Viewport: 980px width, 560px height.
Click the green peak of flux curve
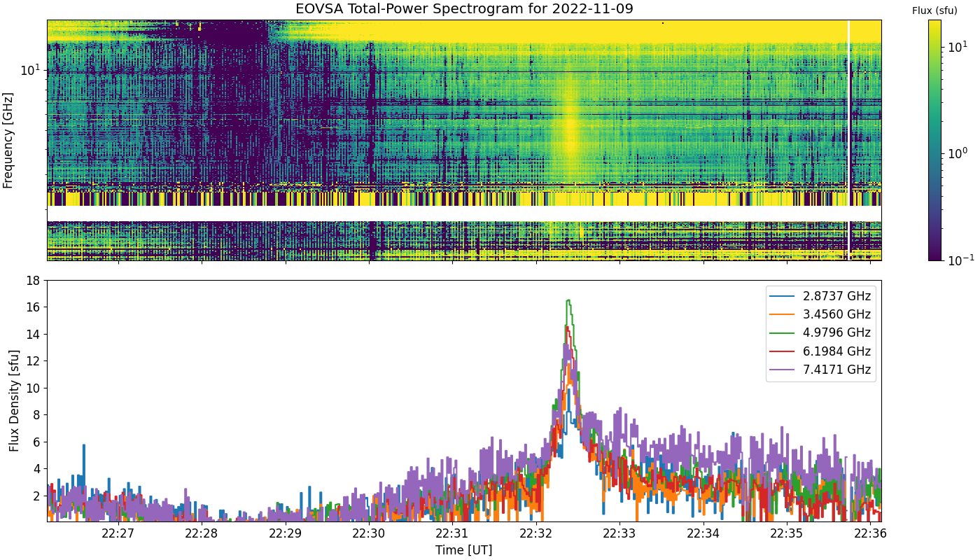click(568, 301)
